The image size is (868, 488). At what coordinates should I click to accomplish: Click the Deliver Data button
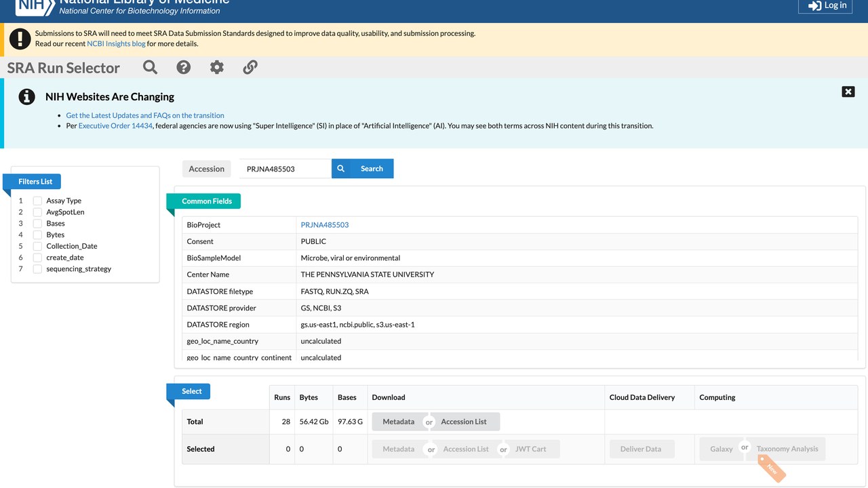641,449
